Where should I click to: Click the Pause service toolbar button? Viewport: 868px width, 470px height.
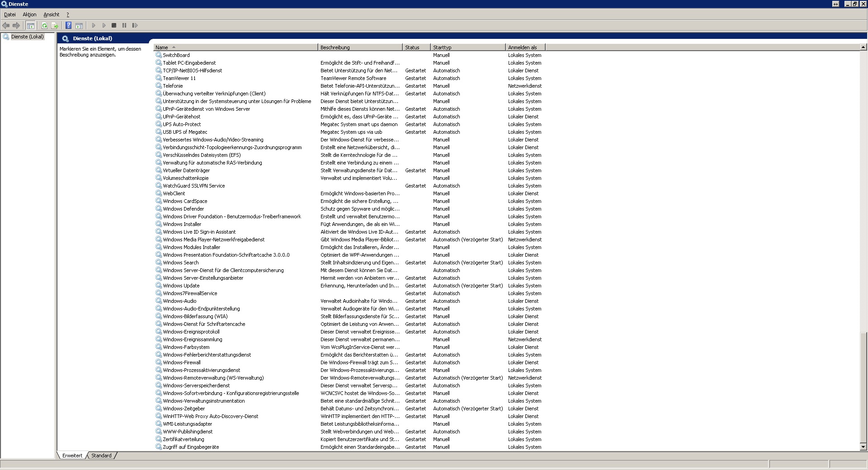point(124,26)
